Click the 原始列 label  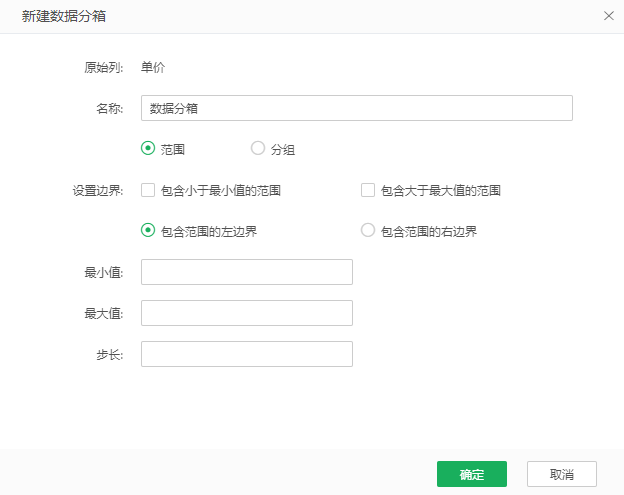[103, 68]
